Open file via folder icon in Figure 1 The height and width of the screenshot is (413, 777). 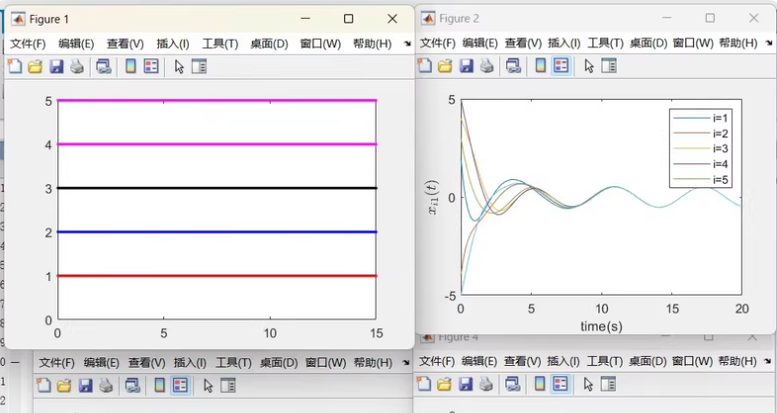tap(35, 66)
